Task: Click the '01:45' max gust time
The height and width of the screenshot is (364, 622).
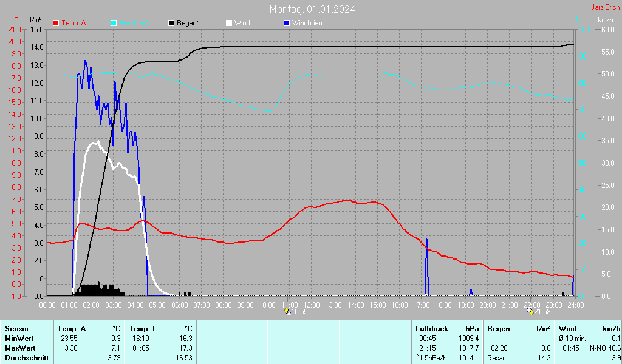Action: tap(571, 348)
